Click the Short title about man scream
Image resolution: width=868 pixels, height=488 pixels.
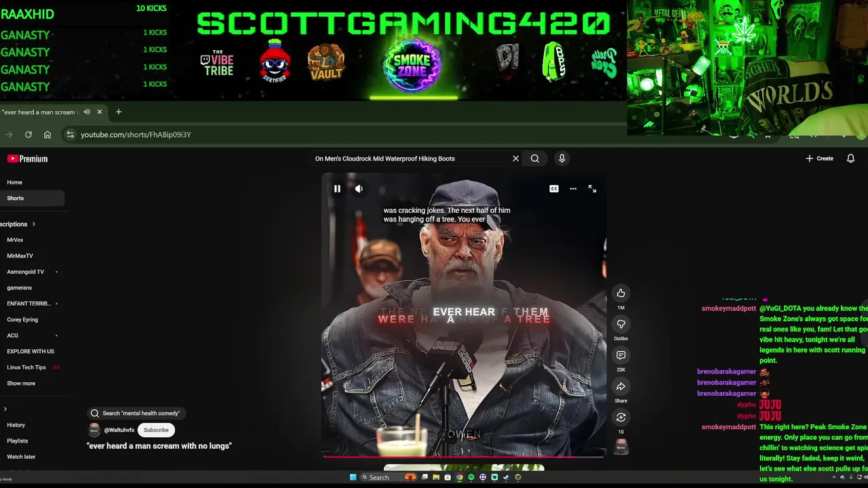click(159, 446)
